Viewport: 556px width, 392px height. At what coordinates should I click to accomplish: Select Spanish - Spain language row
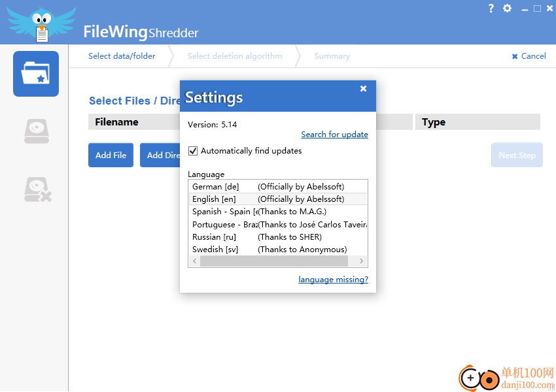(x=278, y=212)
